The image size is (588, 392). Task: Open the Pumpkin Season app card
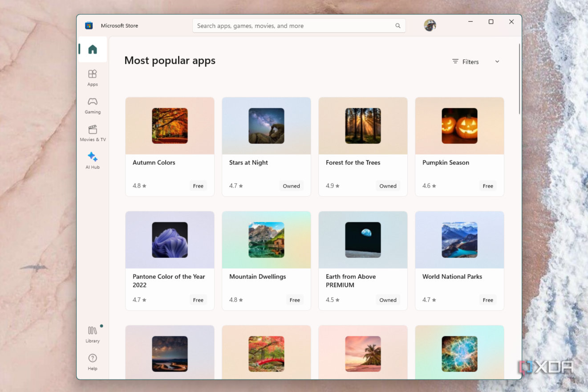click(x=459, y=146)
